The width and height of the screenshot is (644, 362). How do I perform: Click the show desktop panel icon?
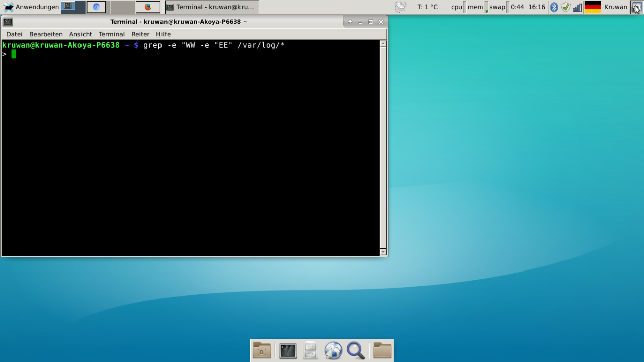click(637, 7)
